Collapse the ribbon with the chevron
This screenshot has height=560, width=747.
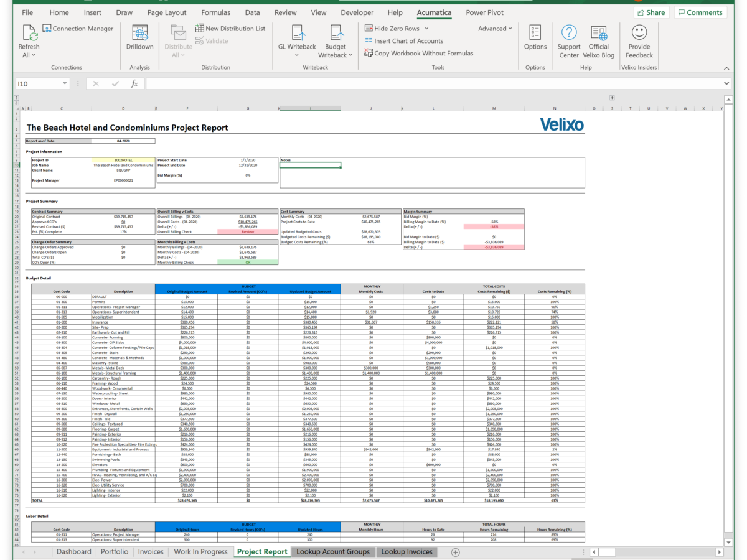726,67
